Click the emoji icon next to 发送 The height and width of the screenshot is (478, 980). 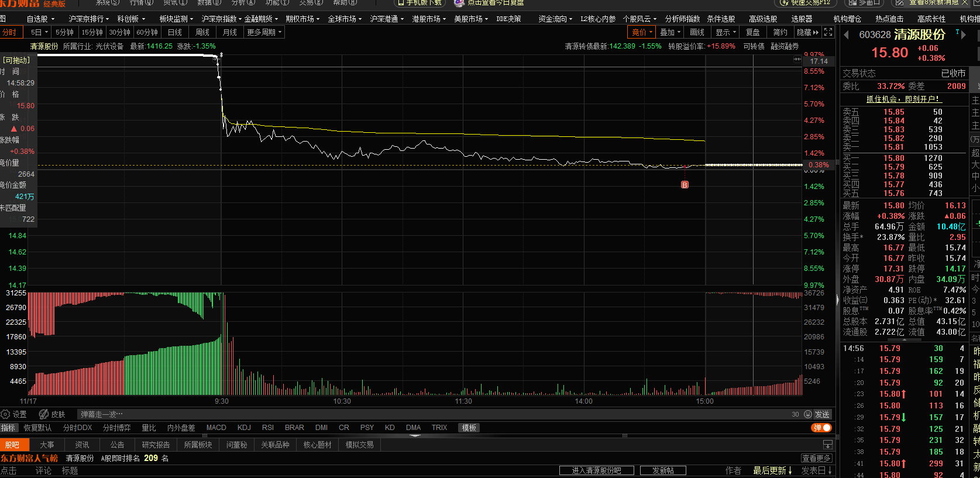(808, 414)
